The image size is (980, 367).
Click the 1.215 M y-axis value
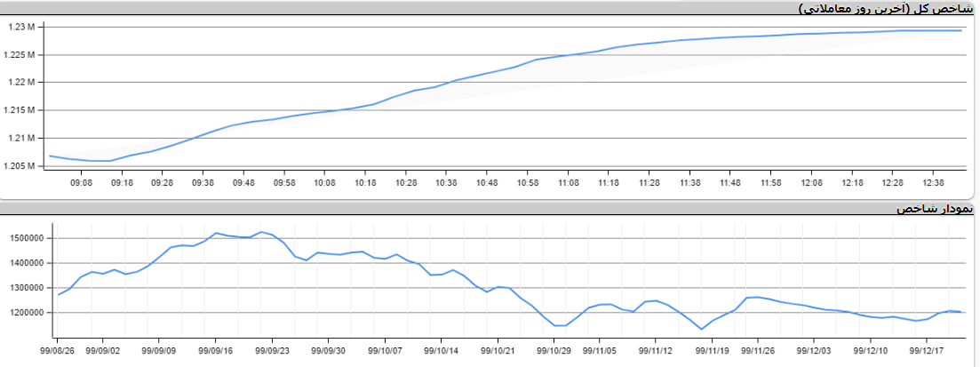tap(19, 111)
